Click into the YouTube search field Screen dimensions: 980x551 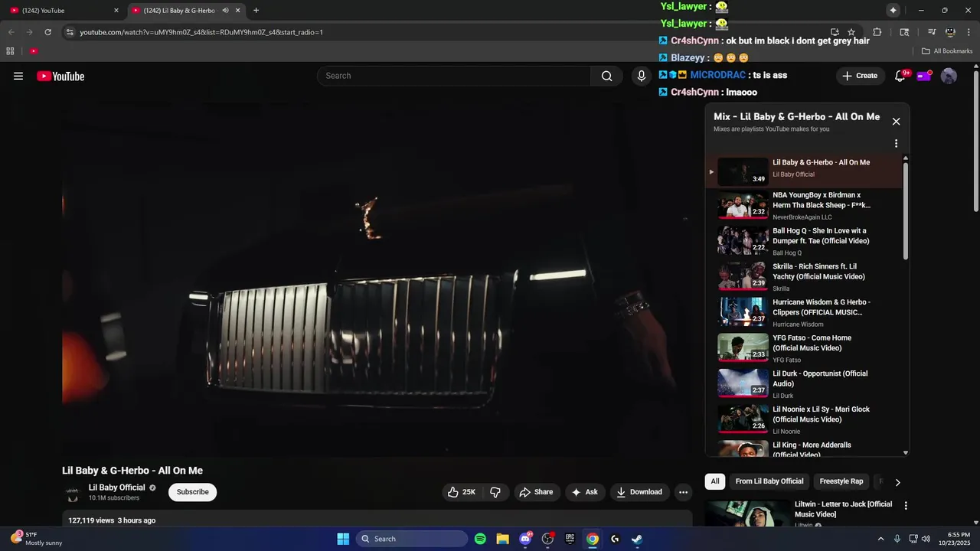(454, 76)
